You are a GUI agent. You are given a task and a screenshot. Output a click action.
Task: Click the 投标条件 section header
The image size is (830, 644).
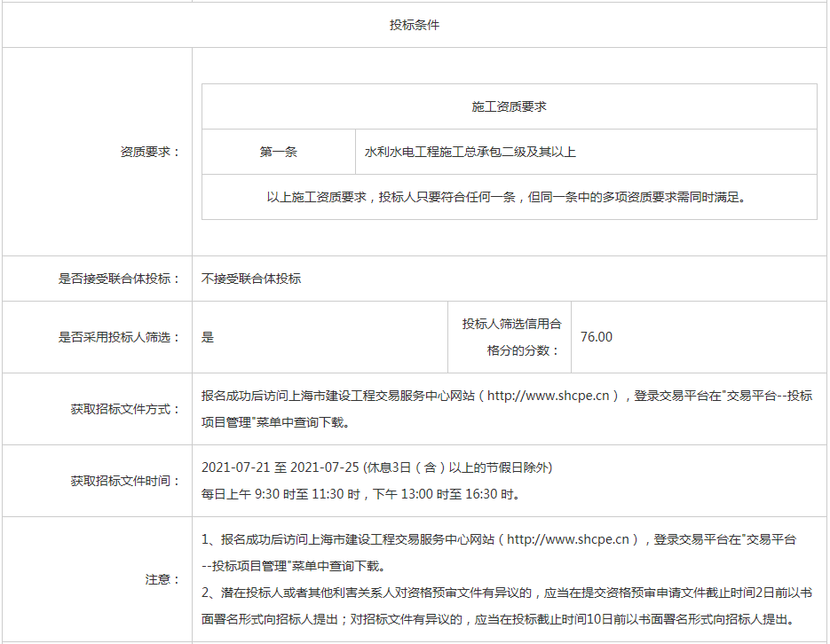pos(414,25)
